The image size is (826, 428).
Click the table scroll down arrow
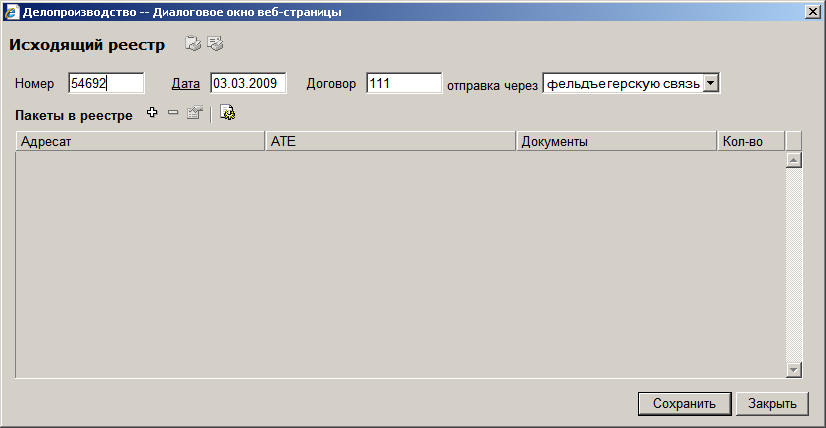tap(793, 370)
